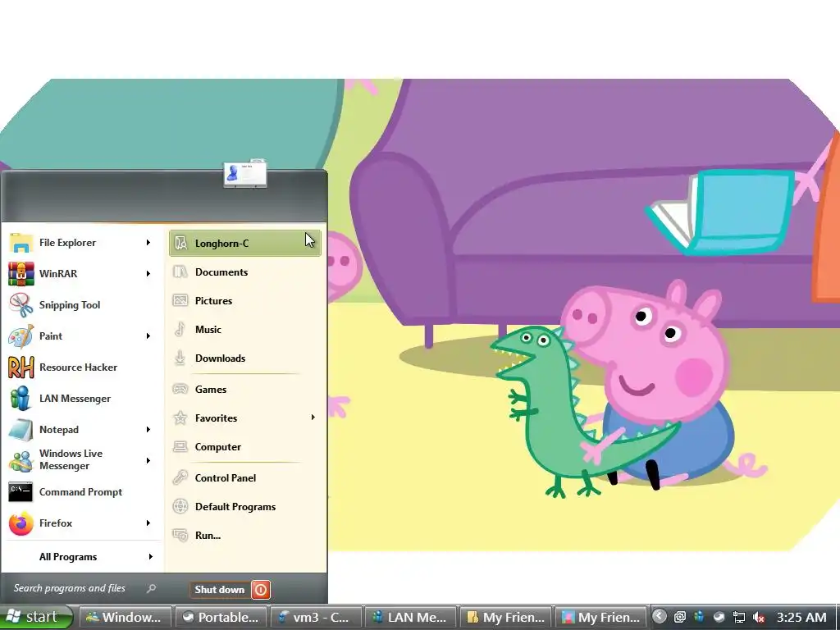Click the green start button
Screen dimensions: 840x630
tap(35, 617)
